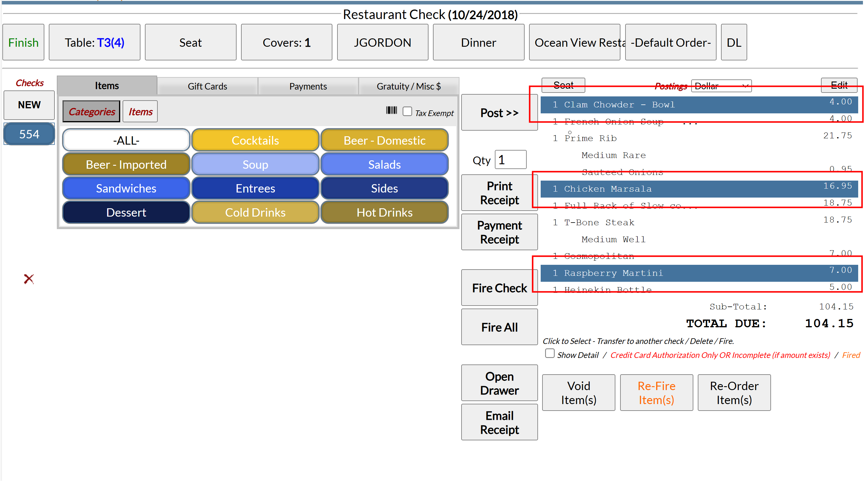Image resolution: width=868 pixels, height=482 pixels.
Task: Select check number 554
Action: tap(29, 134)
